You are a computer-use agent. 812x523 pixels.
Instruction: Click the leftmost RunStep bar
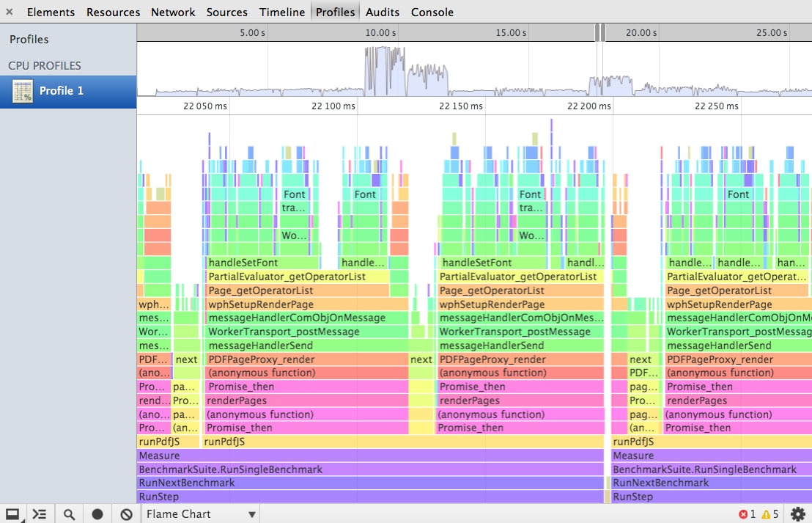pos(370,497)
